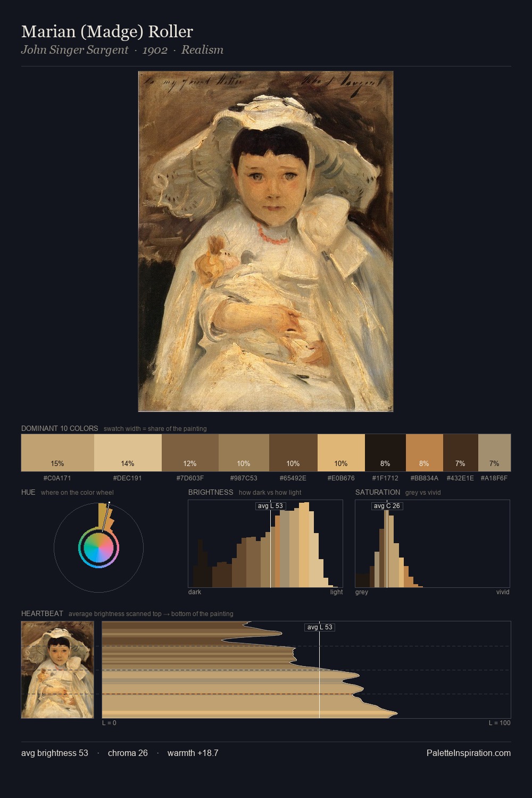
Task: Click the hex code #987C53
Action: click(244, 478)
